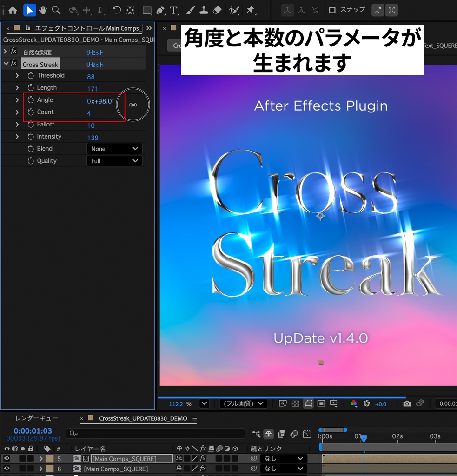Expand the Threshold property
This screenshot has width=457, height=476.
(17, 76)
